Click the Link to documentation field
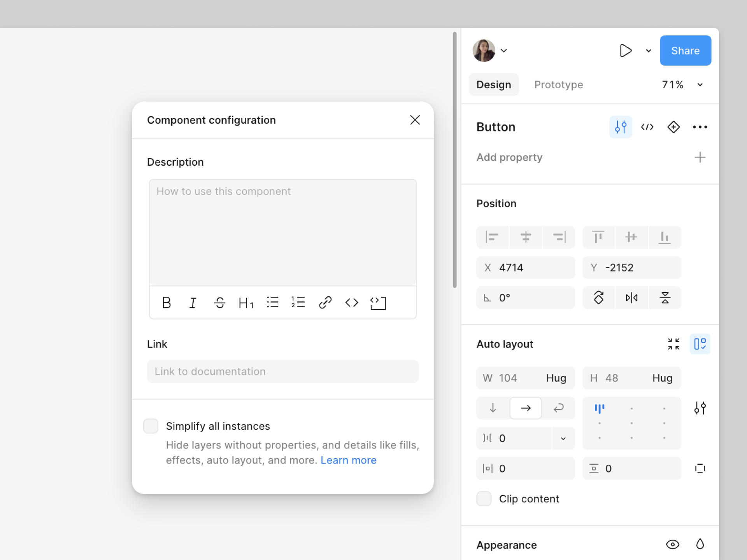747x560 pixels. coord(283,371)
